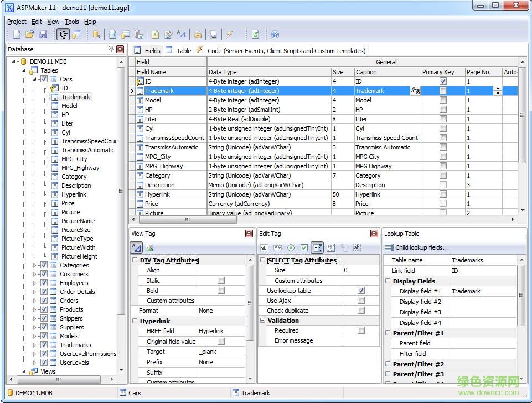Choose the checkbox edit tag icon
Image resolution: width=532 pixels, height=403 pixels.
pyautogui.click(x=304, y=248)
